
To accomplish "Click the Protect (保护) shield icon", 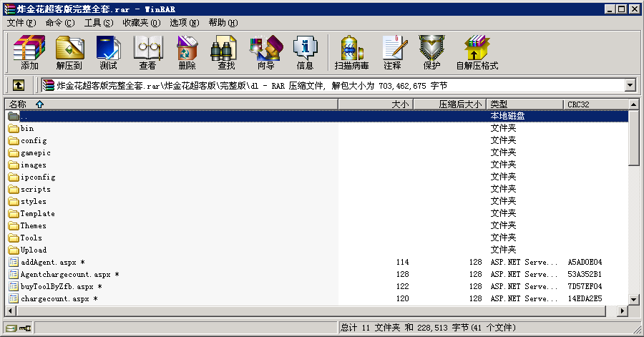I will [x=431, y=52].
